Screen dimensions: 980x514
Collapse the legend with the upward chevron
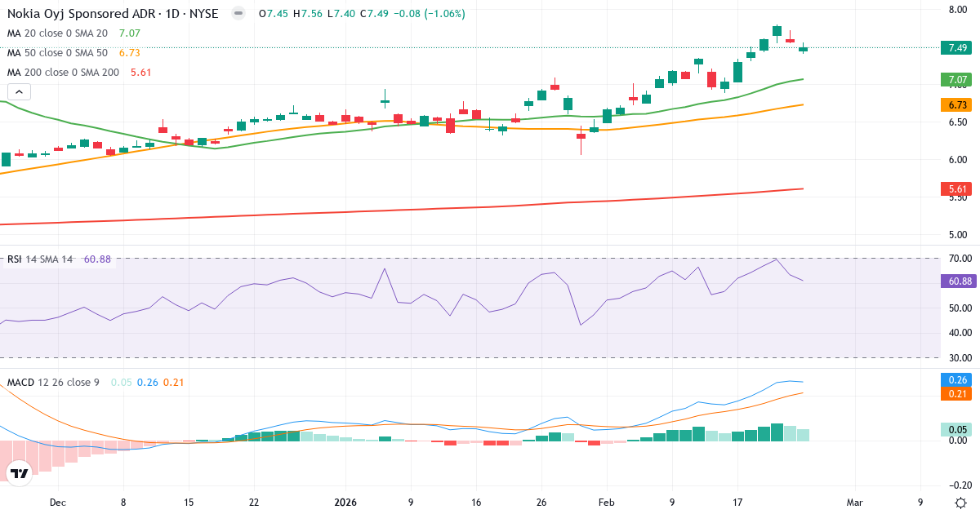(18, 91)
